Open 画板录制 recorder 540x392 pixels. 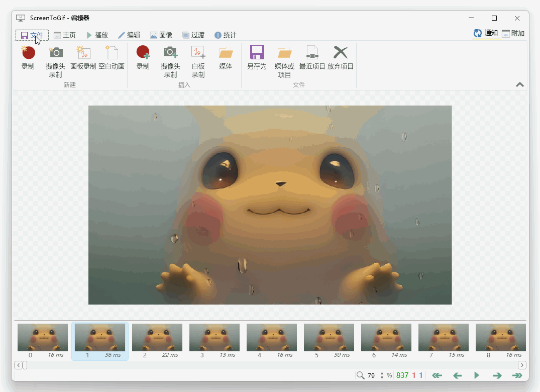83,58
